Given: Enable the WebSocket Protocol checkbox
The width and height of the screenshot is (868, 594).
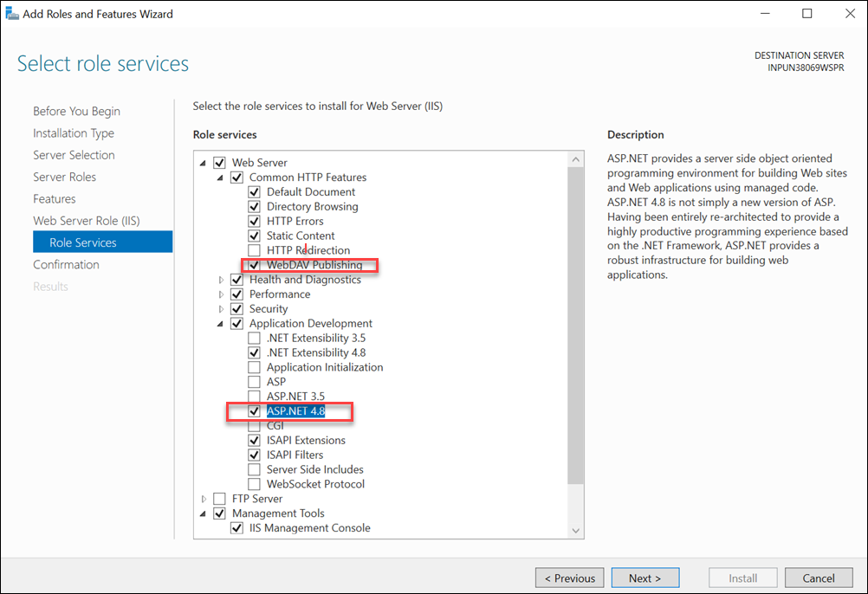Looking at the screenshot, I should click(254, 484).
